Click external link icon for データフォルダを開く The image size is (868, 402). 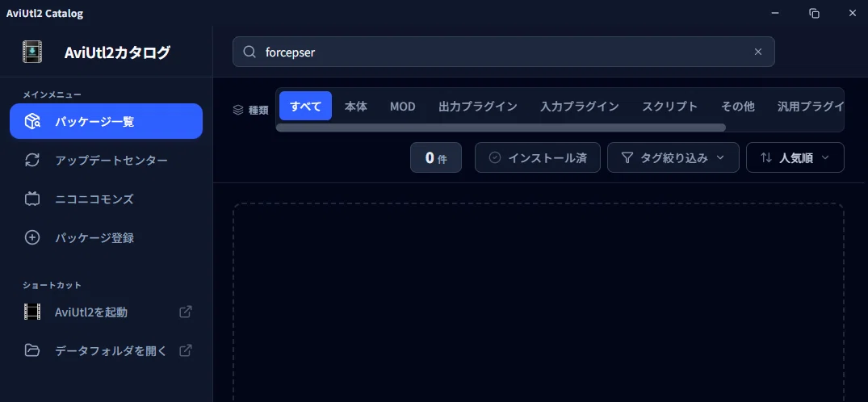tap(186, 350)
